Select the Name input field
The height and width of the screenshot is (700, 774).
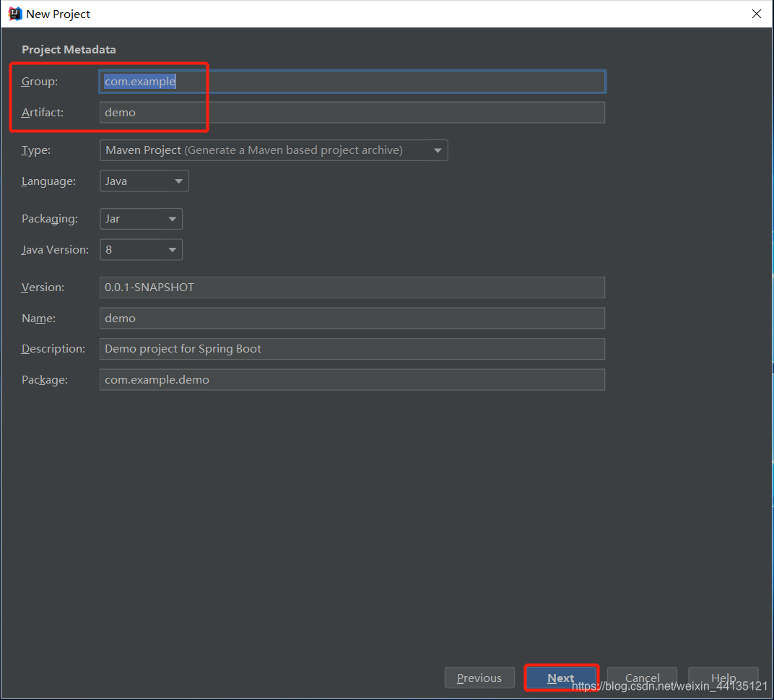[x=352, y=318]
